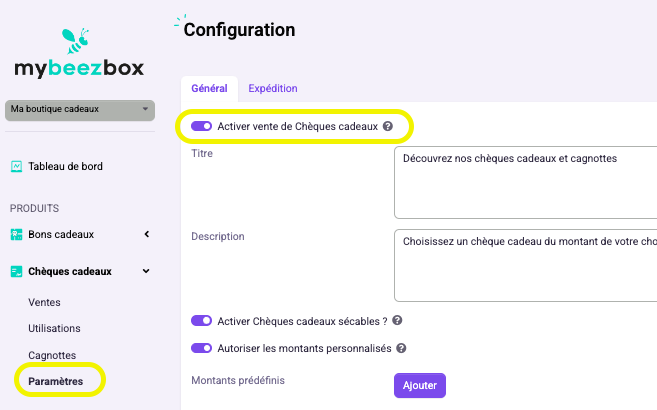Toggle Activer vente de Chèques cadeaux
The image size is (657, 410).
[202, 126]
